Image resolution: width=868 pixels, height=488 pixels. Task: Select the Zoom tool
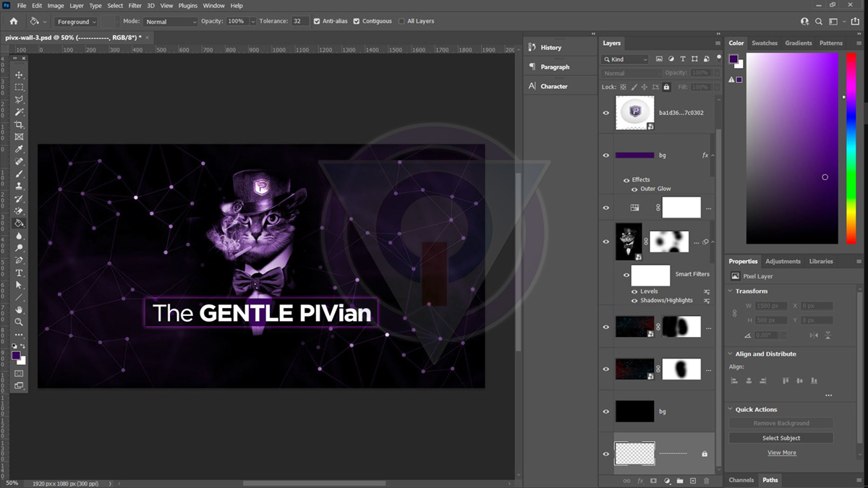click(20, 322)
